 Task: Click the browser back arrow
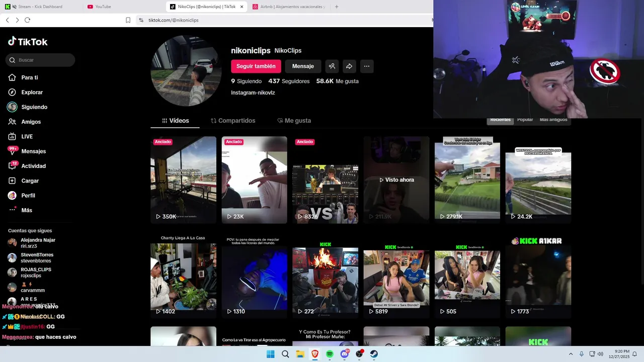pyautogui.click(x=8, y=20)
